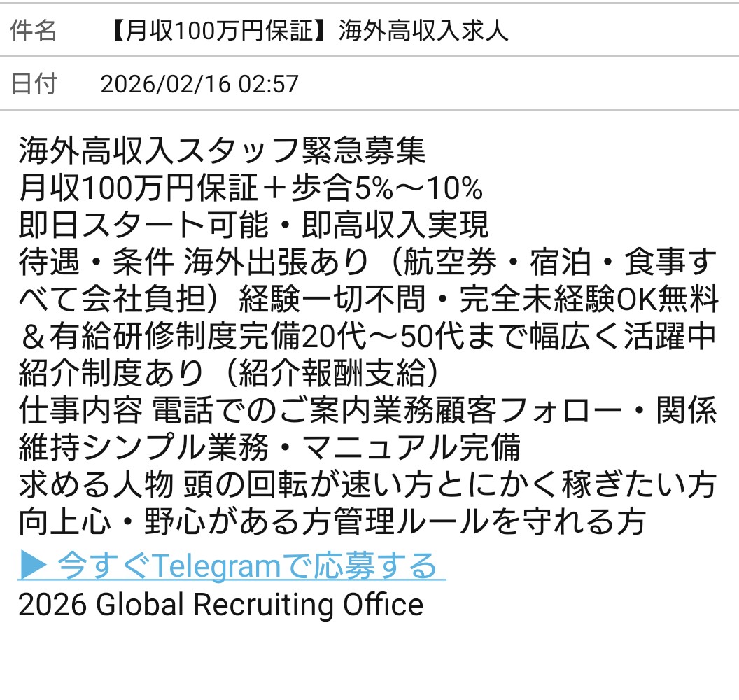Click the 2026 Global Recruiting Office footer
The image size is (739, 700).
point(220,604)
